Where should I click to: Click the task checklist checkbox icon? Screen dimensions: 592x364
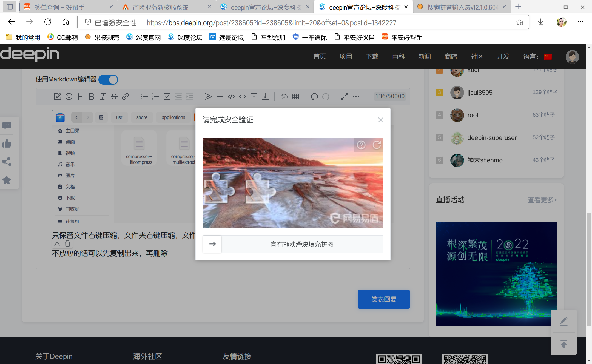click(x=167, y=96)
